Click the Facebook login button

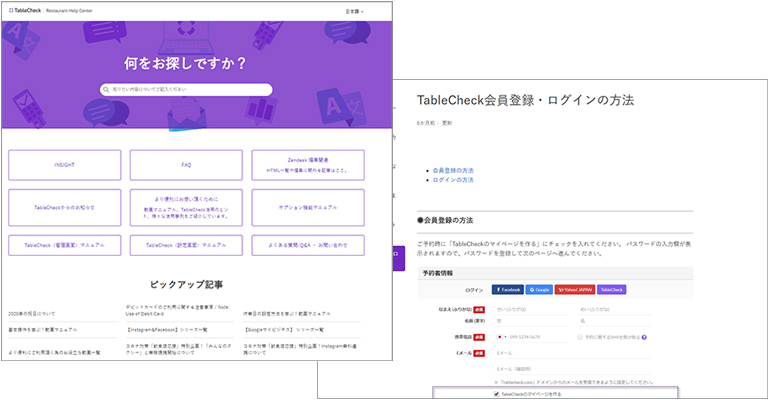(508, 290)
